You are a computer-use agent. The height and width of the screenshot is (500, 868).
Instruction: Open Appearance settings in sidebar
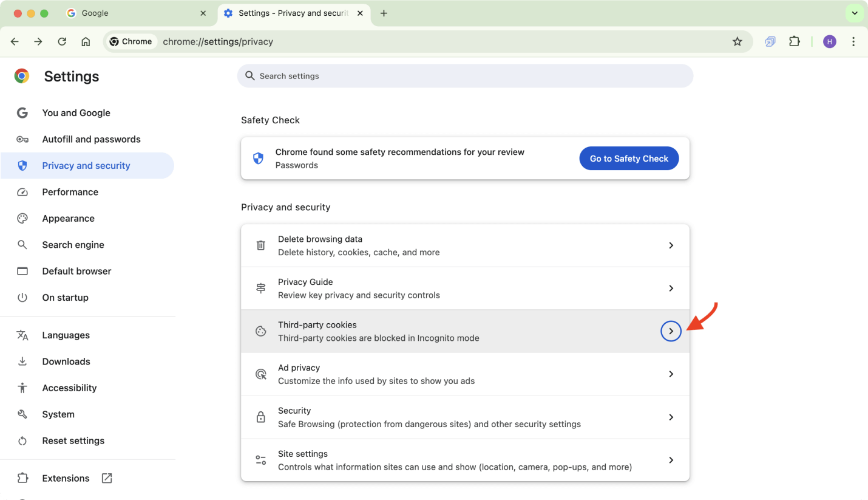coord(68,218)
